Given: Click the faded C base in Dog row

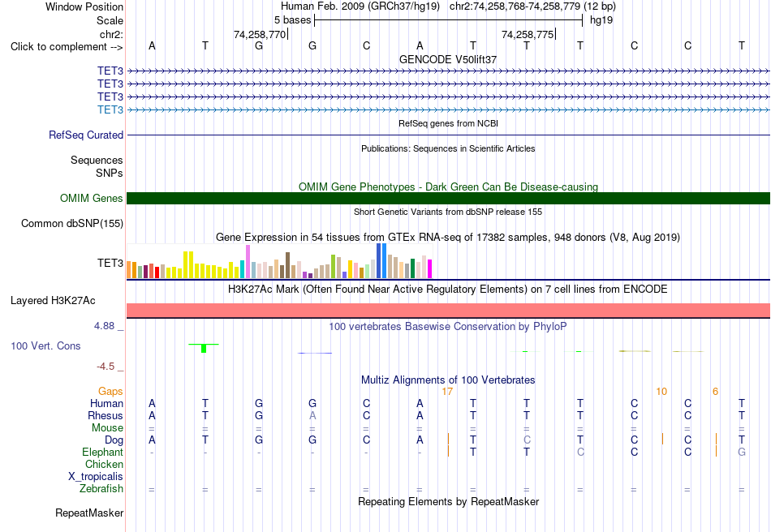Looking at the screenshot, I should tap(527, 440).
